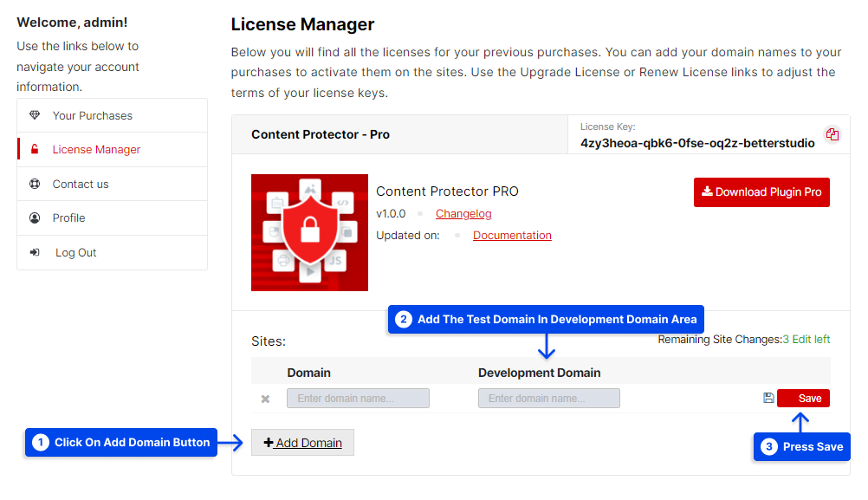Open the Your Purchases menu item
Viewport: 868px width, 500px height.
pos(113,116)
